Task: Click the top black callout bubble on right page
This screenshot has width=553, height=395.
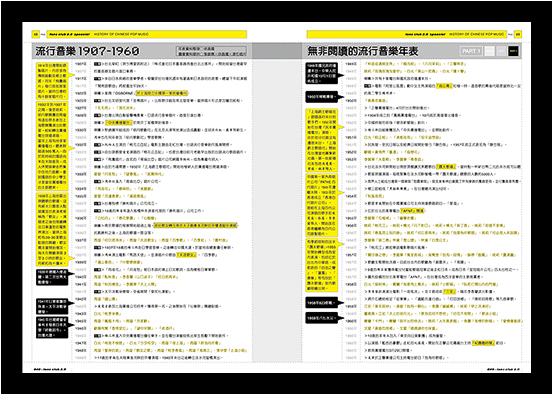Action: [321, 73]
